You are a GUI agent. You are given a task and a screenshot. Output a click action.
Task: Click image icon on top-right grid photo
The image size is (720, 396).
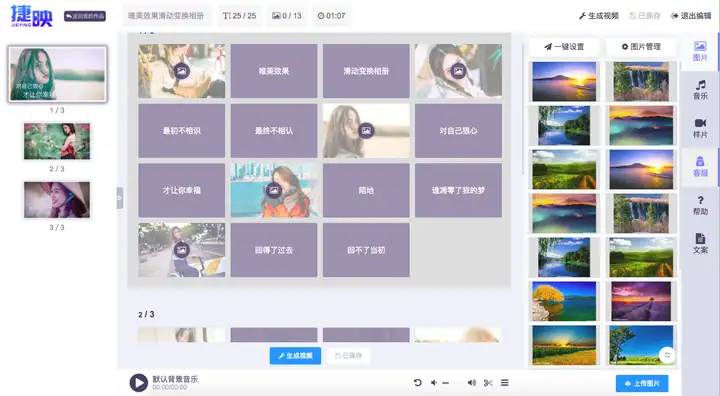point(458,71)
